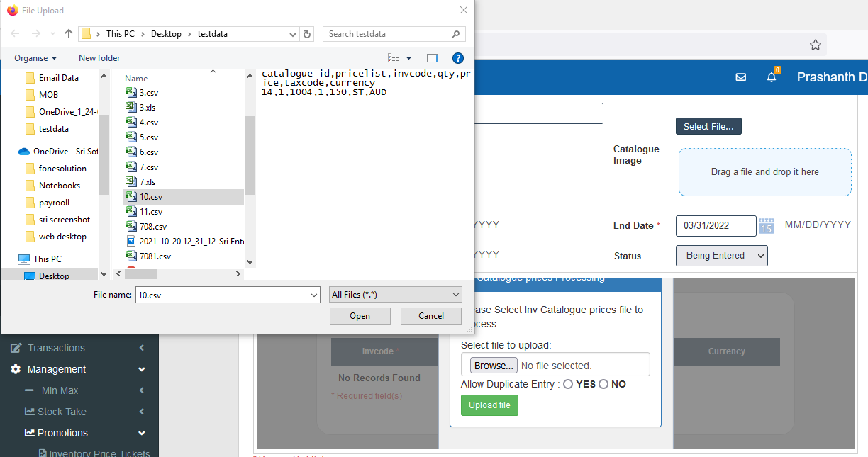This screenshot has width=868, height=457.
Task: Click the Promotions chart icon in sidebar
Action: coord(30,433)
